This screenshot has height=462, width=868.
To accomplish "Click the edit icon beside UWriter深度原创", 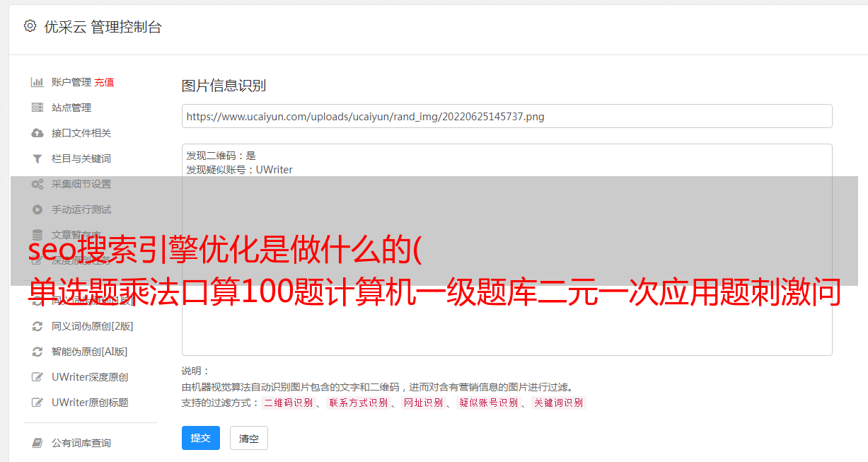I will click(x=37, y=377).
